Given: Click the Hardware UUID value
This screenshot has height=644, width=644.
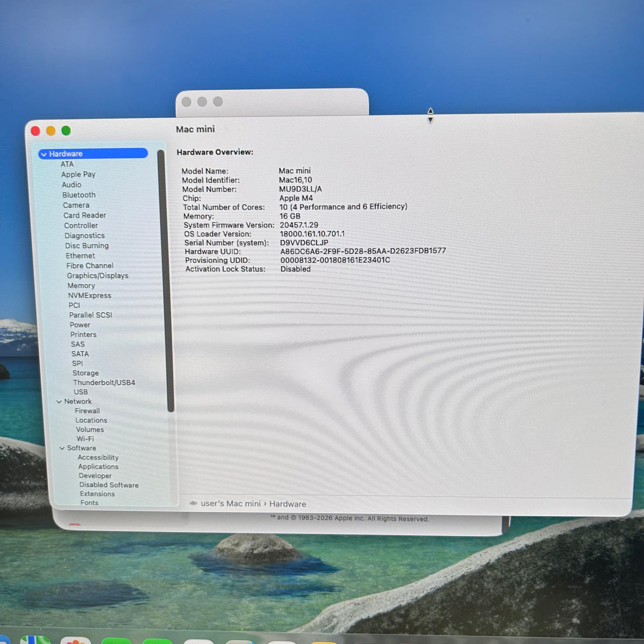Looking at the screenshot, I should click(x=363, y=251).
